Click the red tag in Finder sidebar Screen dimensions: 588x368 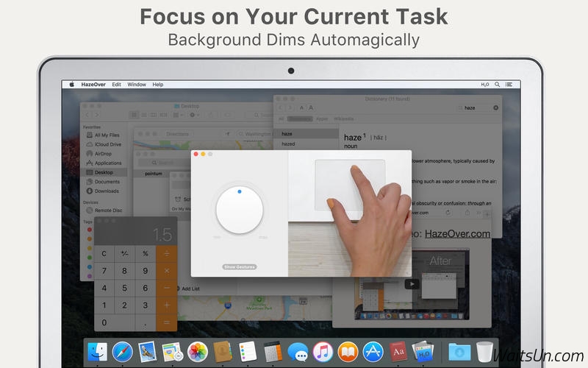click(89, 230)
